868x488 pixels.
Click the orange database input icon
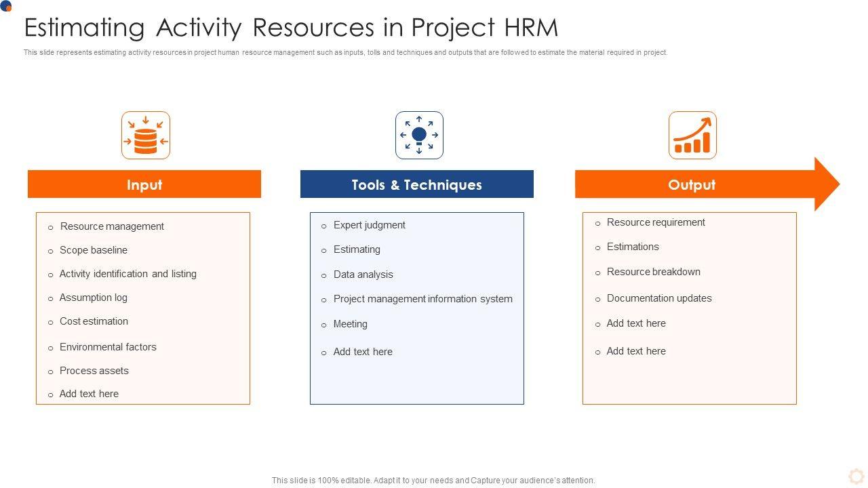146,136
